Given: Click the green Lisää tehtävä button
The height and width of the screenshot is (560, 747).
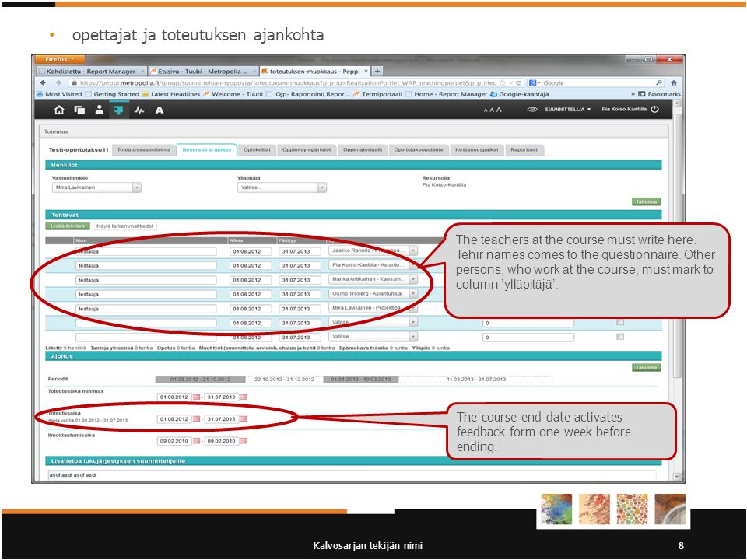Looking at the screenshot, I should pyautogui.click(x=68, y=226).
